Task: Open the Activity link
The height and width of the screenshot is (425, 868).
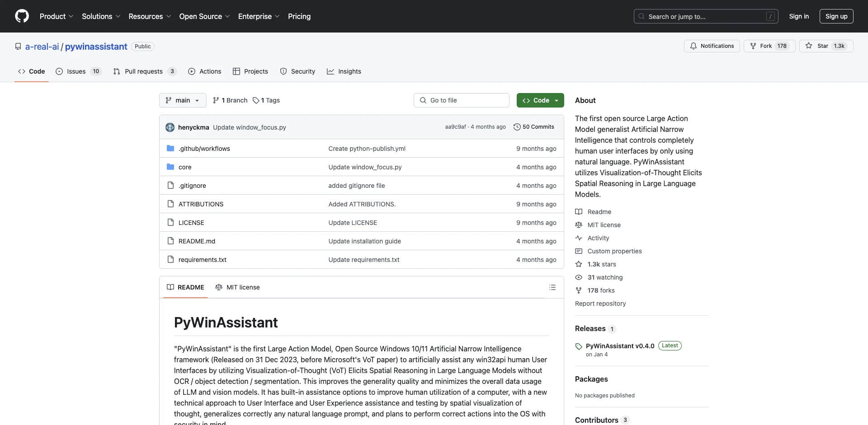Action: [592, 238]
